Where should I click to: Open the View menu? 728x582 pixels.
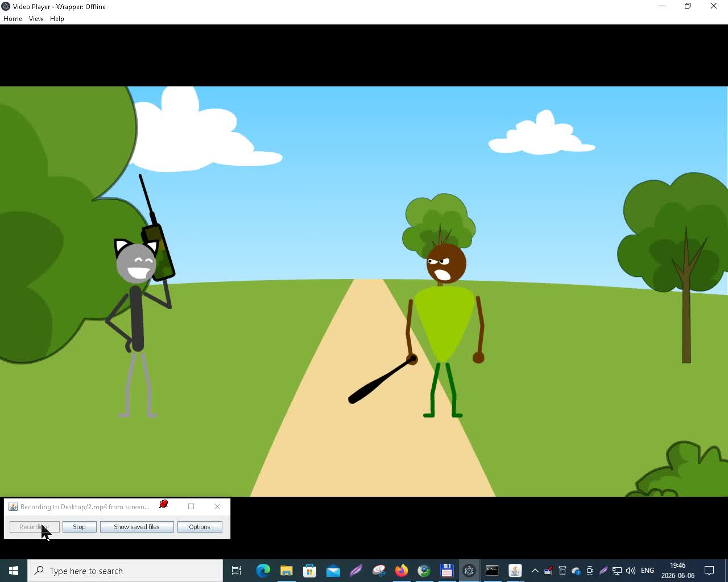(36, 19)
